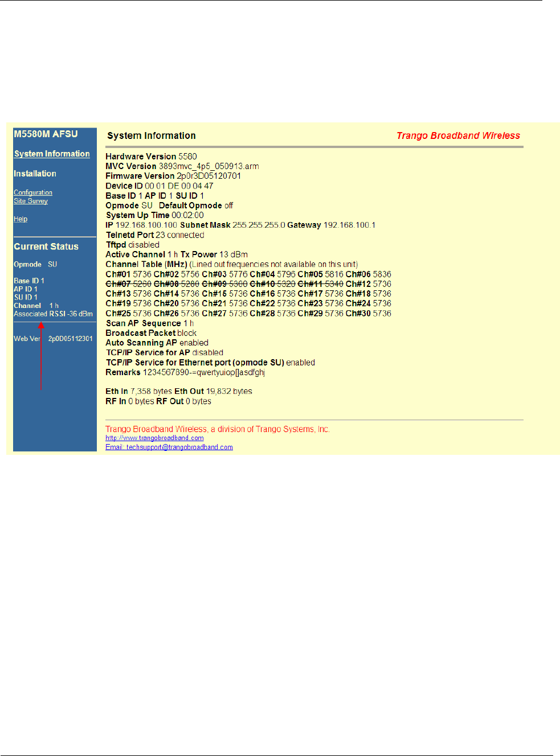Image resolution: width=560 pixels, height=756 pixels.
Task: Open the Configuration link
Action: pyautogui.click(x=33, y=192)
